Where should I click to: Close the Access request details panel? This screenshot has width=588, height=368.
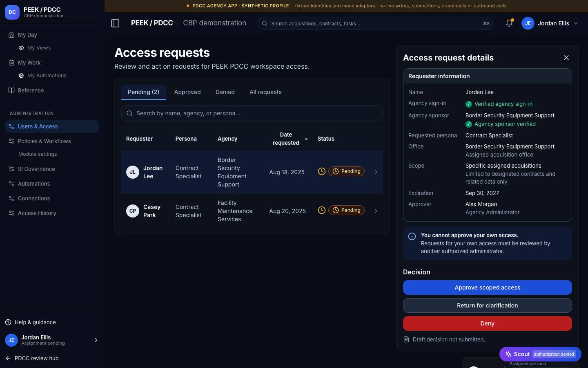tap(566, 58)
